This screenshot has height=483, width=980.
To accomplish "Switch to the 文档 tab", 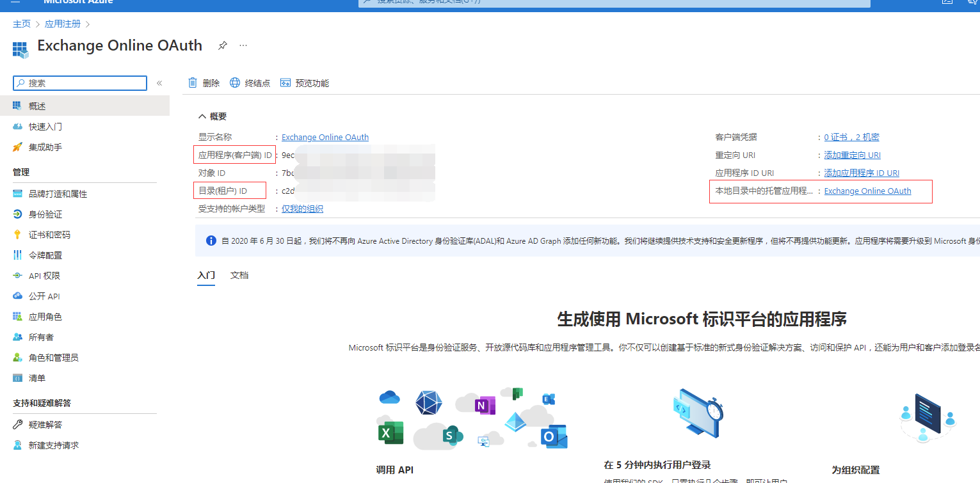I will click(x=239, y=275).
